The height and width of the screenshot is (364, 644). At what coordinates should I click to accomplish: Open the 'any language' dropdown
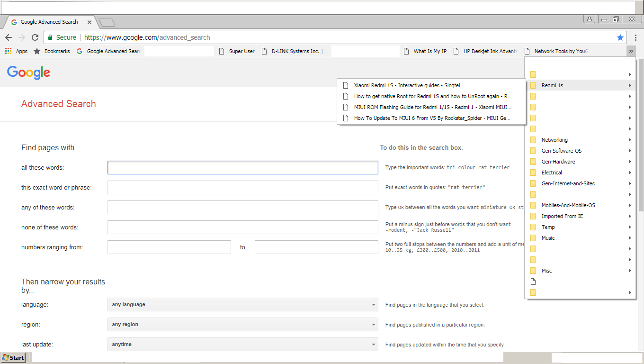pyautogui.click(x=243, y=305)
